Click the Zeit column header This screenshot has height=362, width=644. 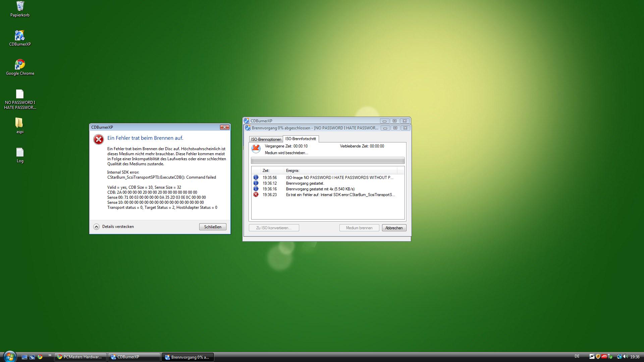272,171
